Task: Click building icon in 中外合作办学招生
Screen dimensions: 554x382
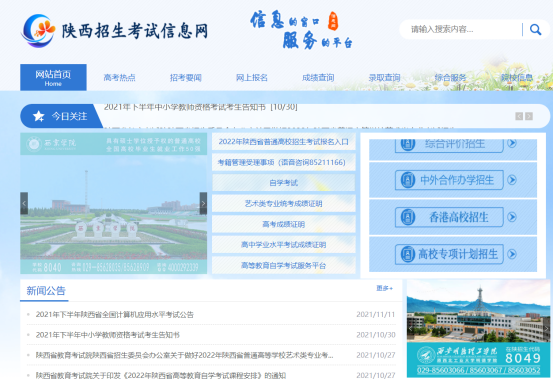Action: [407, 180]
